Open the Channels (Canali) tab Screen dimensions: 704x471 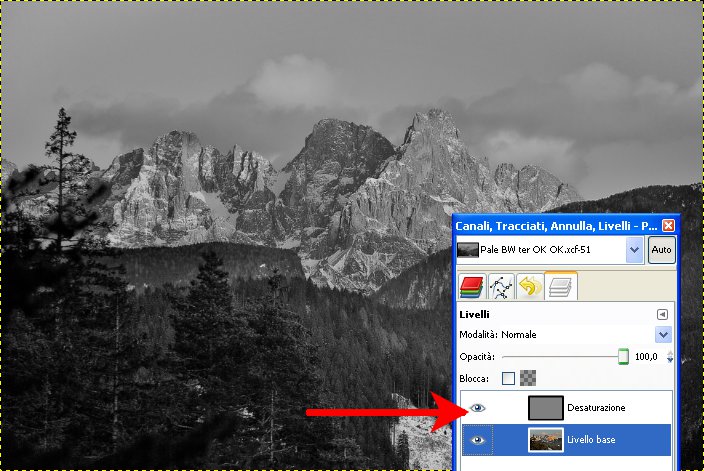(472, 287)
